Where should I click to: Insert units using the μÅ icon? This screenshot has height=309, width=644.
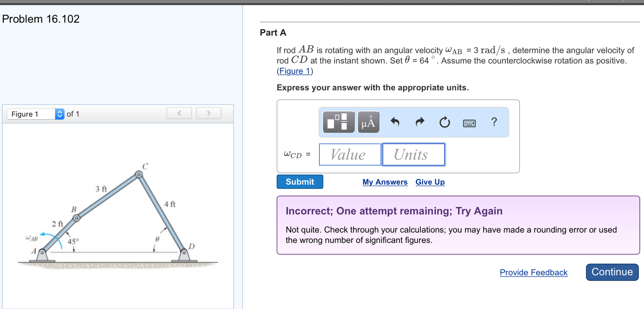[x=368, y=122]
